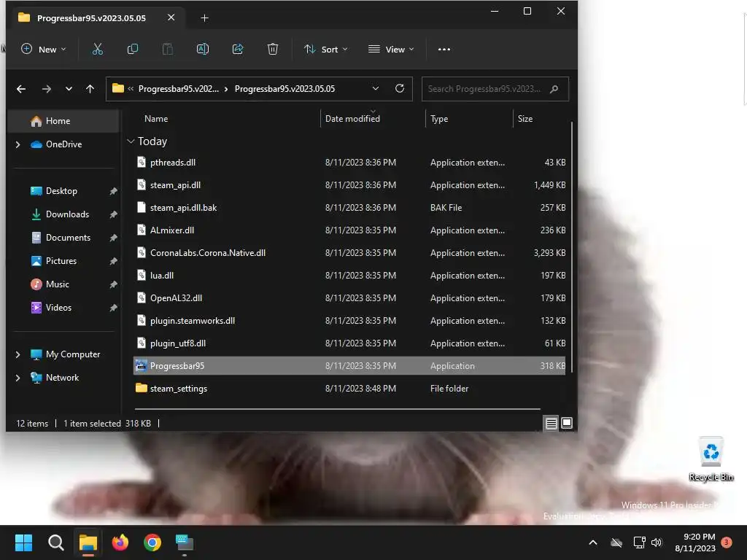
Task: Show hidden system tray icons
Action: [593, 542]
